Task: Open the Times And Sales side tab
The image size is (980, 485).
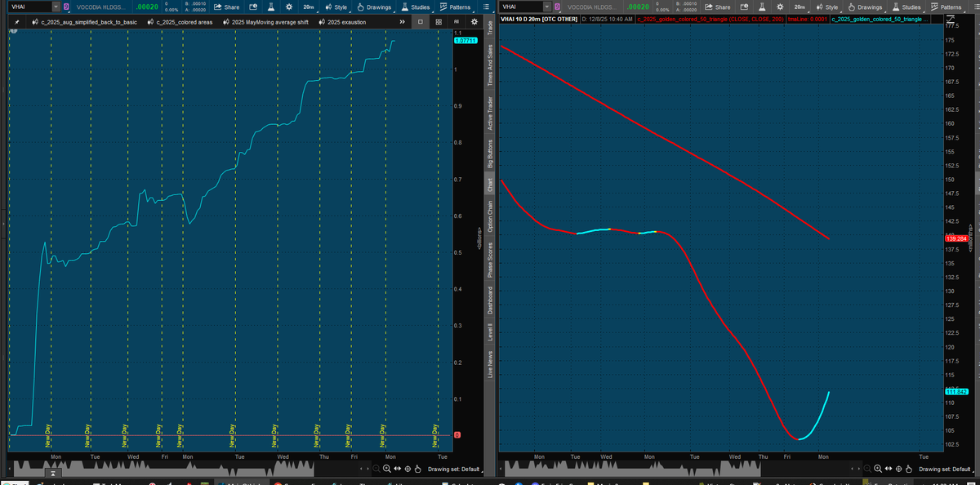Action: pos(490,65)
